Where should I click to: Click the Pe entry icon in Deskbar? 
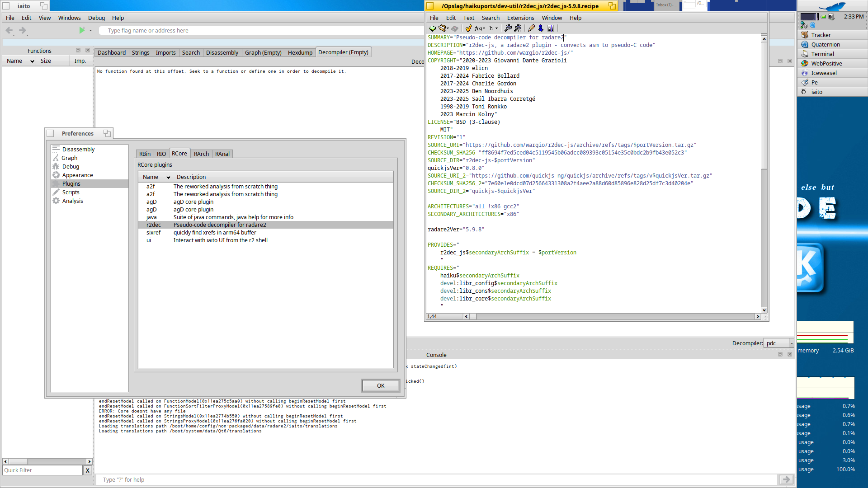[x=805, y=82]
